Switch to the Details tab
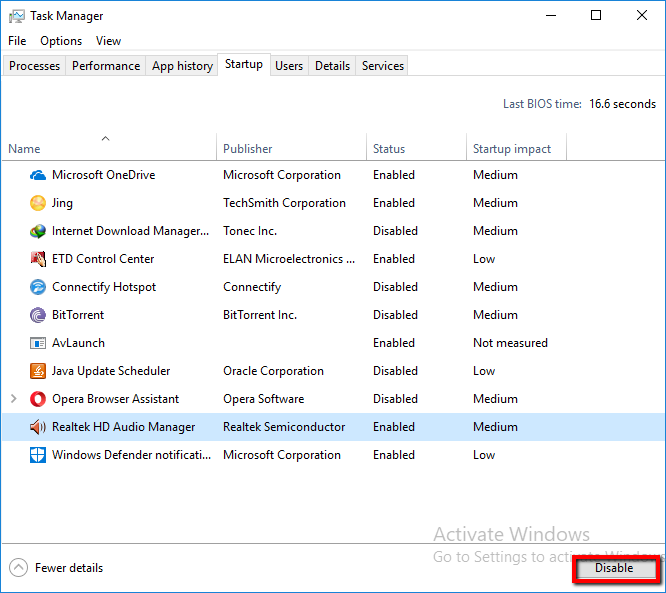 click(332, 66)
